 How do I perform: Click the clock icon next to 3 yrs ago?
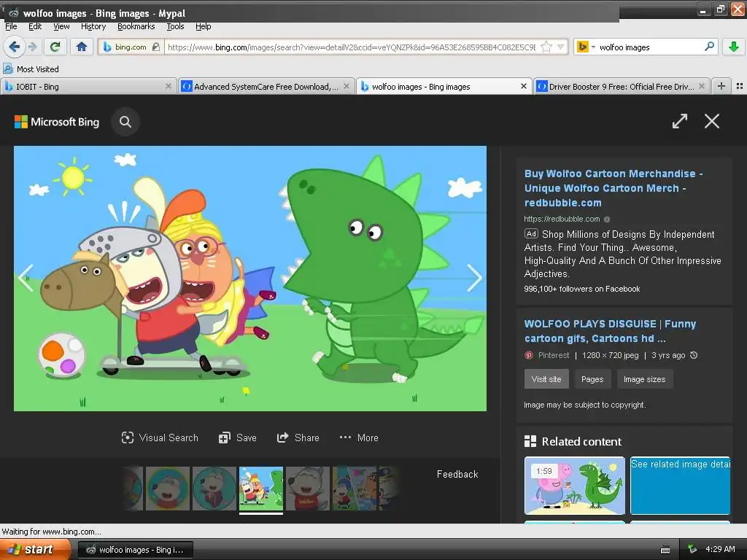coord(694,355)
